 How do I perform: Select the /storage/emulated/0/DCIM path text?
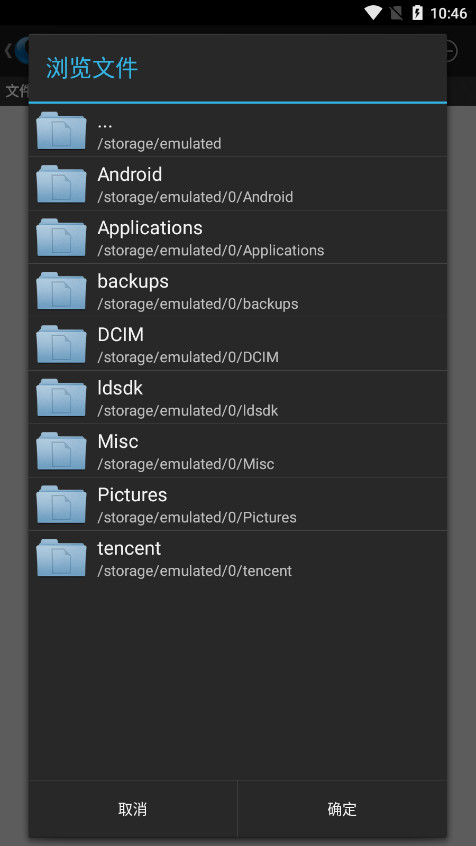pyautogui.click(x=188, y=357)
